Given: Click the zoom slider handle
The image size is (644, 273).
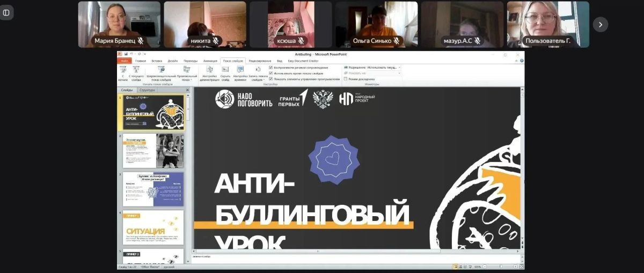Looking at the screenshot, I should click(x=501, y=267).
